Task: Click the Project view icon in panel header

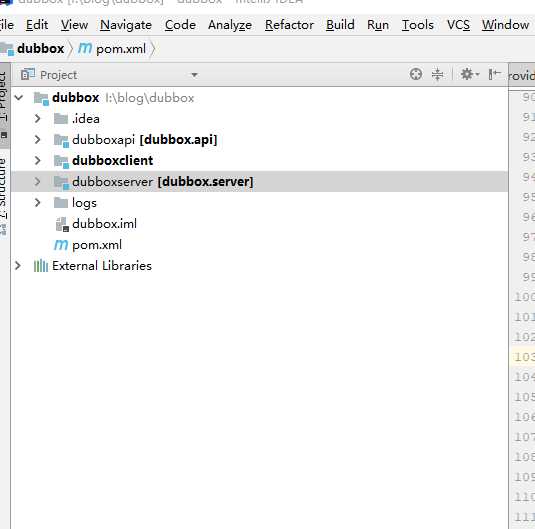Action: [28, 74]
